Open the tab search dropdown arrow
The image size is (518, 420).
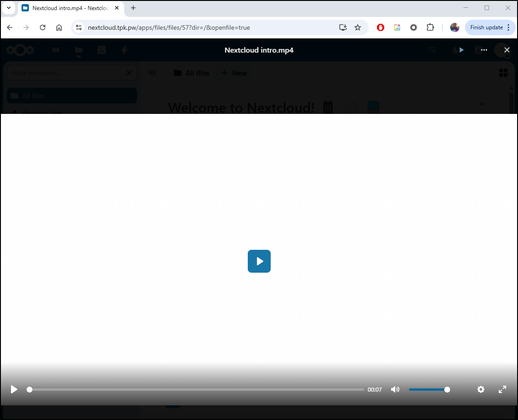[9, 8]
